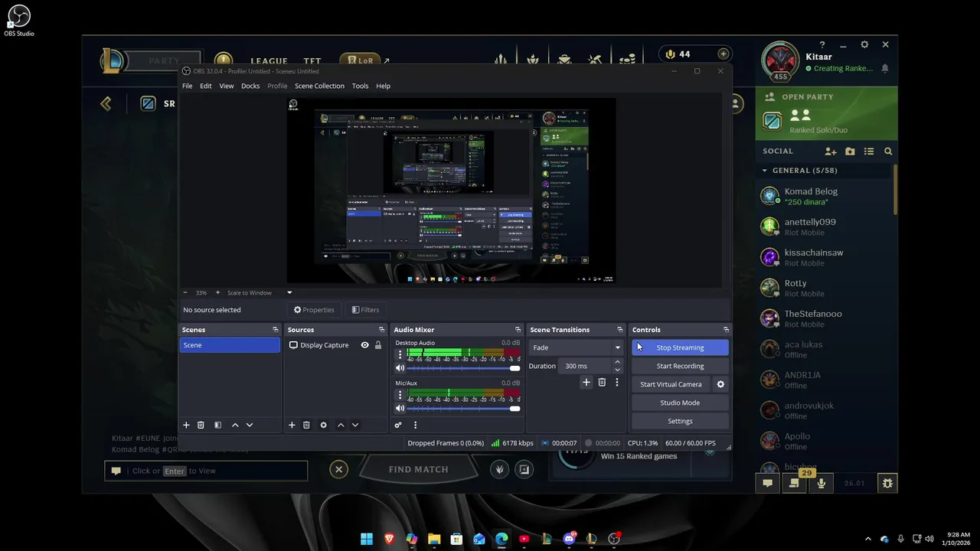Remove selected scene with trash icon

(201, 425)
